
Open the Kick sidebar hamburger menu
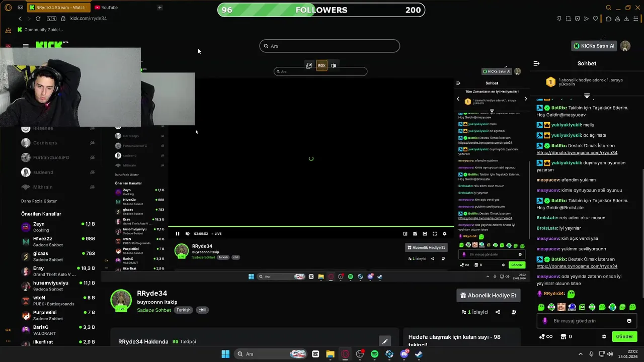point(26,45)
